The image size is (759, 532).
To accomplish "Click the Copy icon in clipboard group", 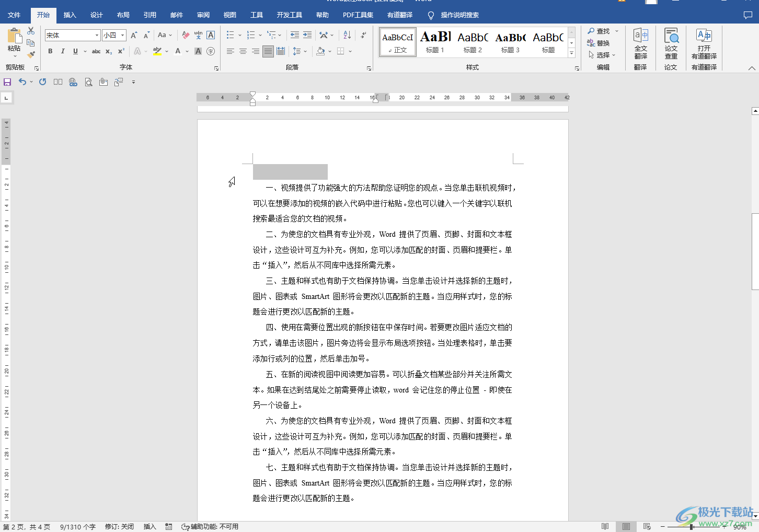I will [x=31, y=43].
